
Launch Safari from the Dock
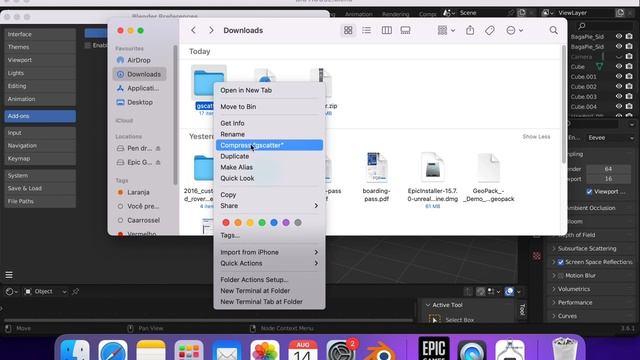coord(113,351)
